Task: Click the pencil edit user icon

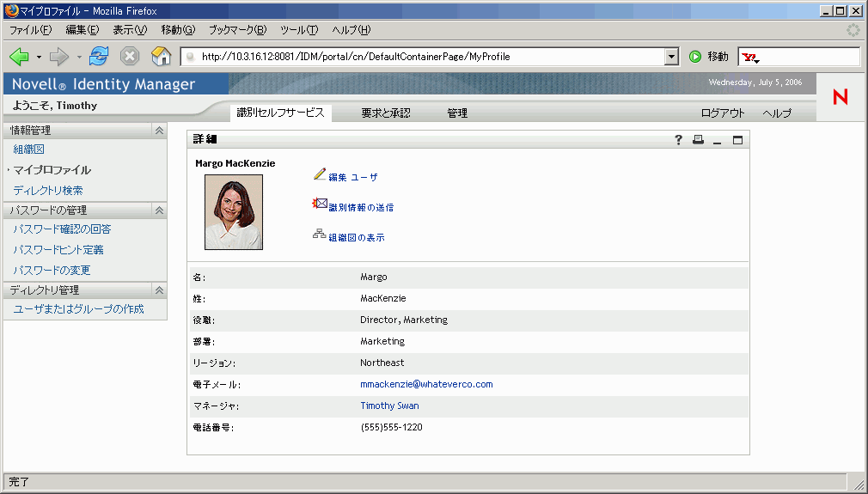Action: click(x=320, y=174)
